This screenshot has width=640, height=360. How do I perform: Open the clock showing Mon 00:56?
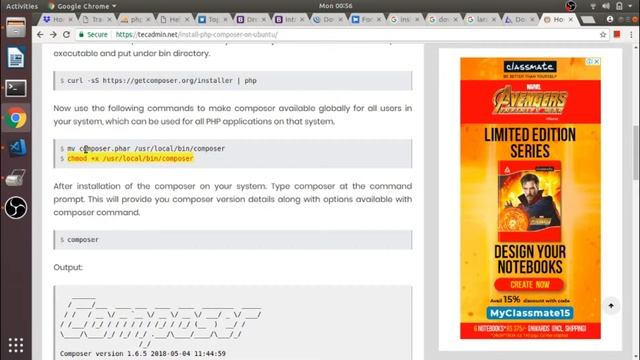tap(336, 6)
